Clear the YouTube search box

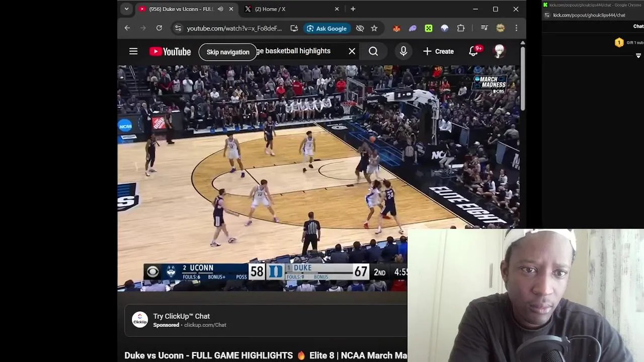pos(352,51)
